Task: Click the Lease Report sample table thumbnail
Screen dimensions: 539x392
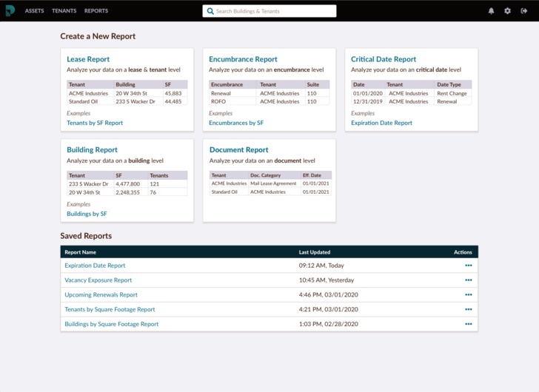Action: pyautogui.click(x=127, y=92)
